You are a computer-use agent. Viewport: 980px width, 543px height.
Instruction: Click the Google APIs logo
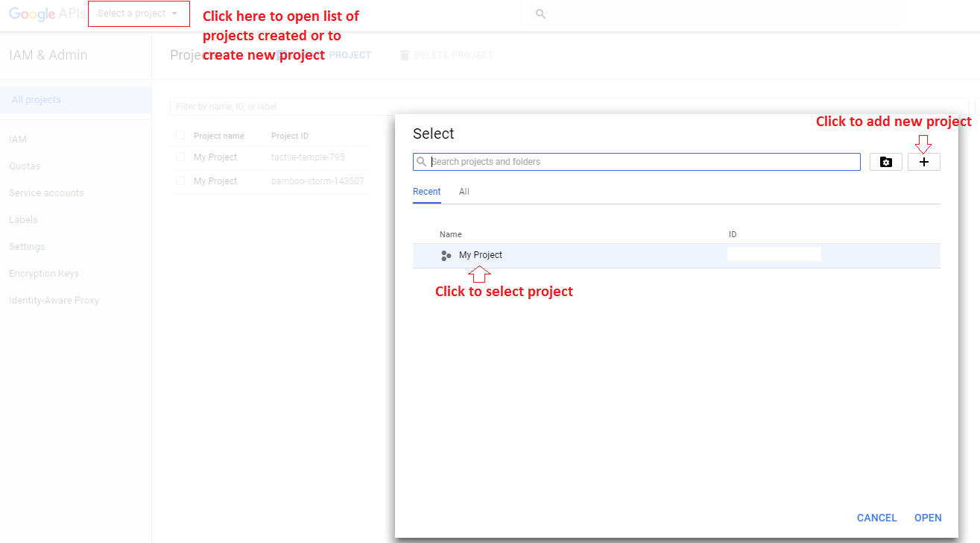pos(48,13)
